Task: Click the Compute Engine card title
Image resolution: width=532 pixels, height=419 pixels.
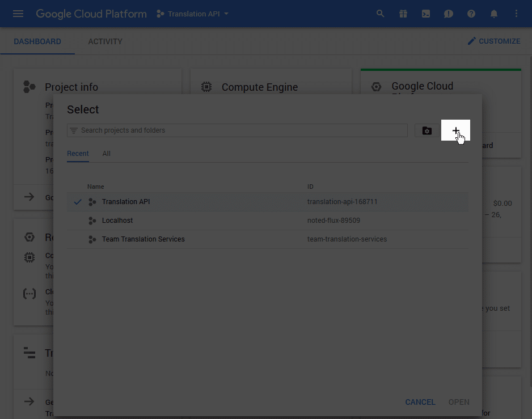Action: [x=260, y=87]
